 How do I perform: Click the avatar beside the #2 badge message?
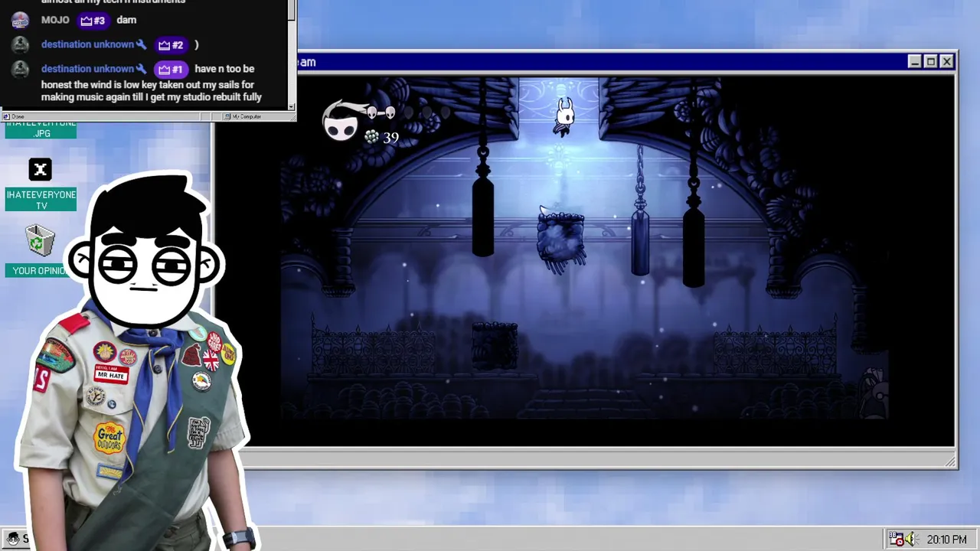tap(21, 44)
